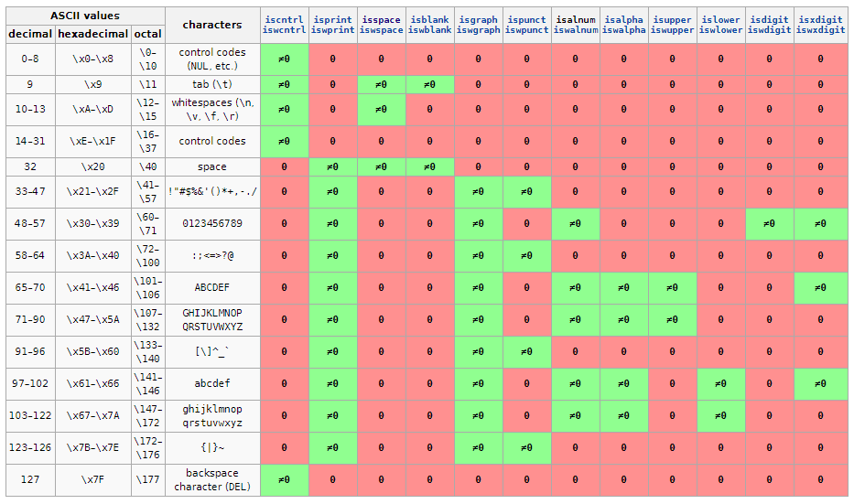Select the octal cell '\72-\100'
This screenshot has height=504, width=854.
tap(148, 256)
